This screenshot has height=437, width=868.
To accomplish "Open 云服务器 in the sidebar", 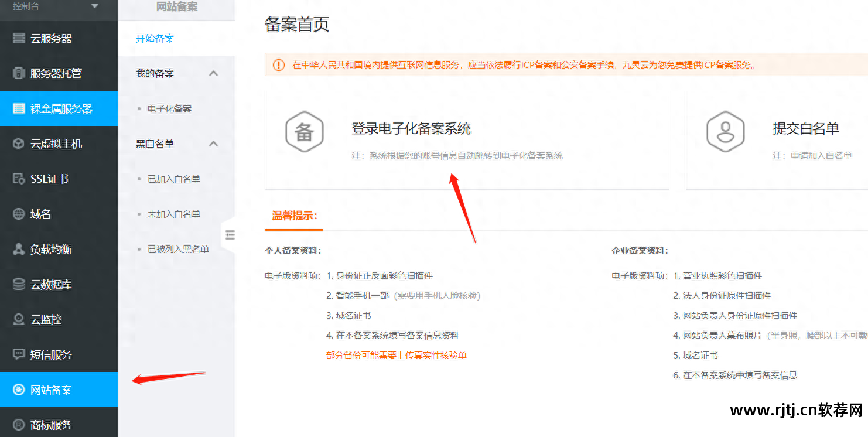I will 59,39.
